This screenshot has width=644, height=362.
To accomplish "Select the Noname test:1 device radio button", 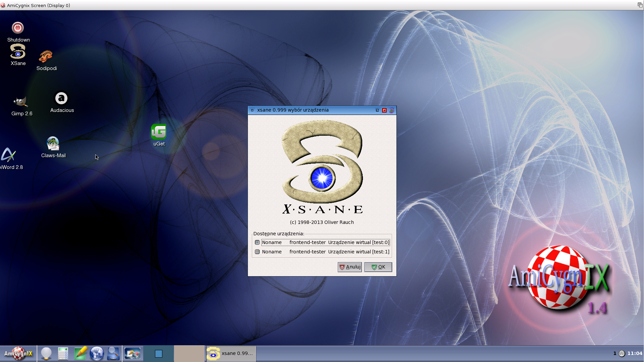I will [257, 252].
